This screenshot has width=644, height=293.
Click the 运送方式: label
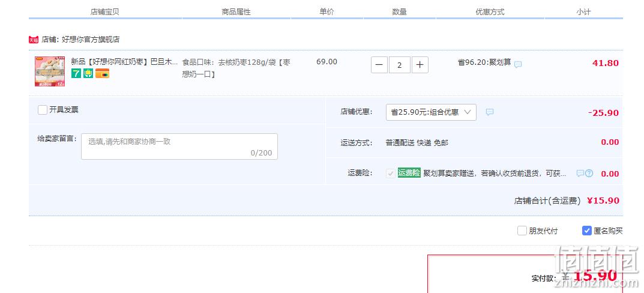(357, 142)
